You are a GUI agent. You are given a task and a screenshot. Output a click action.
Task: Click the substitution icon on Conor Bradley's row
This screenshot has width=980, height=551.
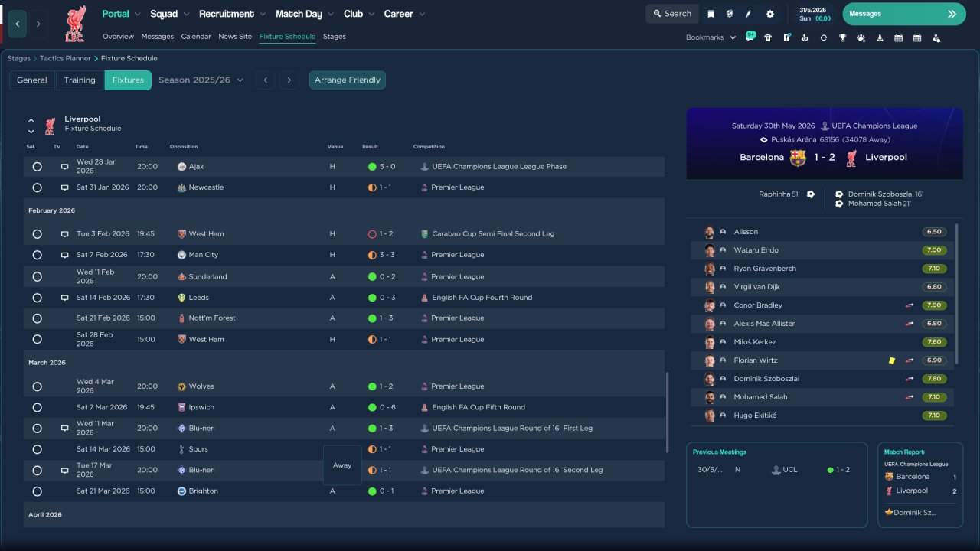[x=910, y=305]
